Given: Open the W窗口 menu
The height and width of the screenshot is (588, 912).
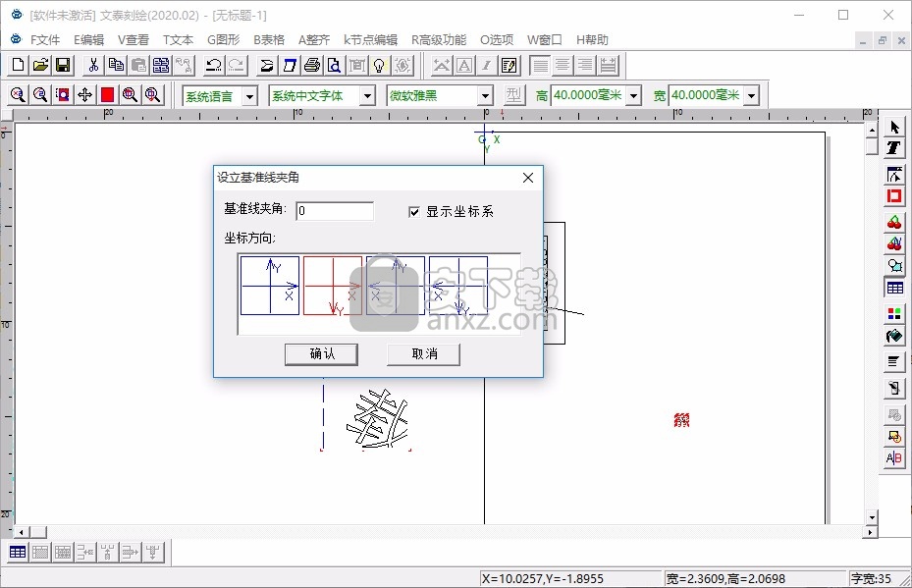Looking at the screenshot, I should [545, 39].
